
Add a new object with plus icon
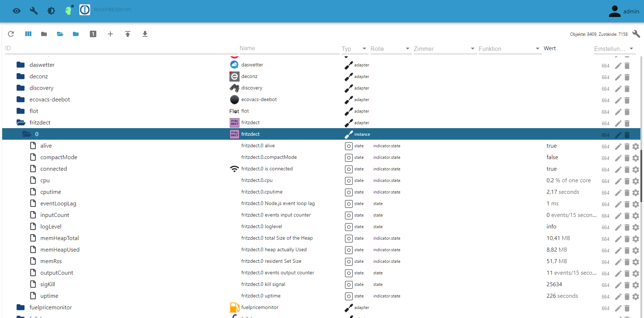click(110, 34)
